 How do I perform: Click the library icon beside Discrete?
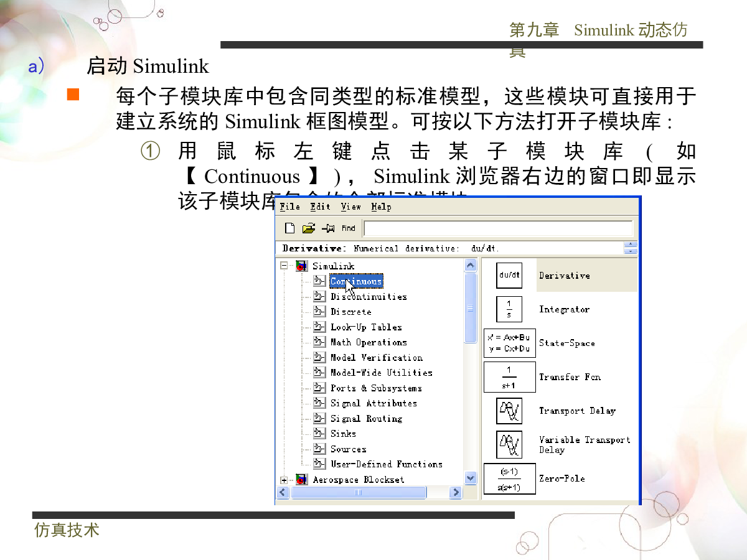(319, 312)
